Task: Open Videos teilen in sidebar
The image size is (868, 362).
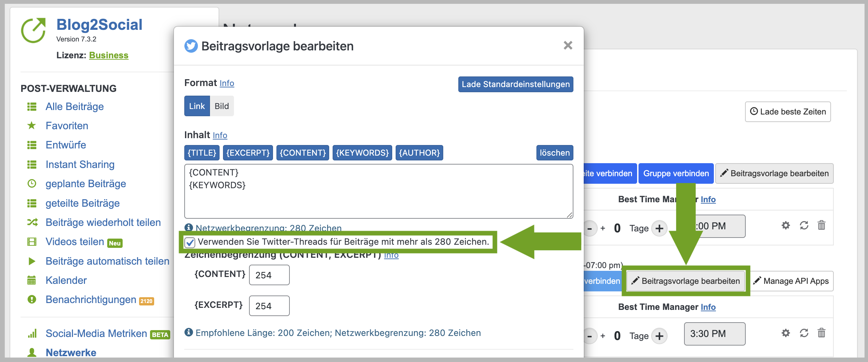Action: (75, 242)
